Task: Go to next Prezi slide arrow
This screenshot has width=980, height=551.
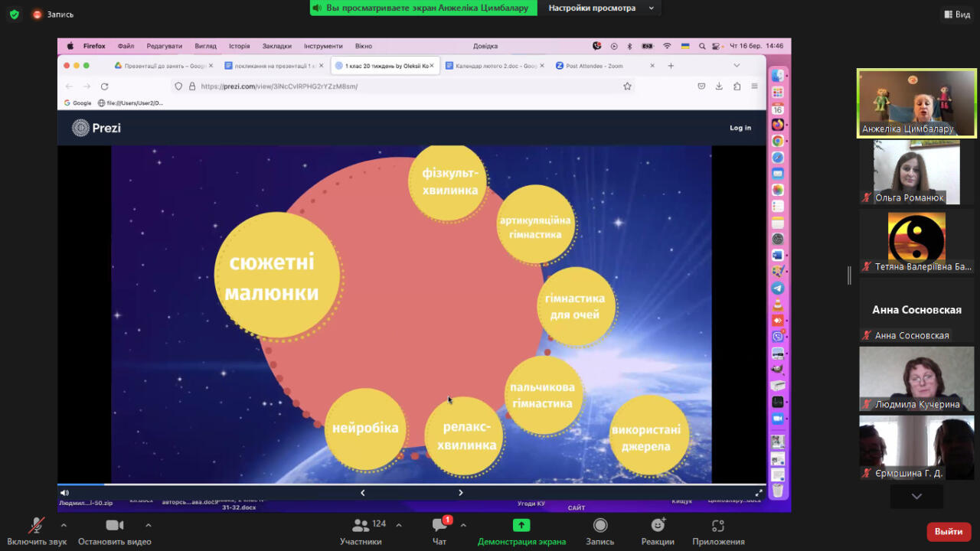Action: click(461, 493)
